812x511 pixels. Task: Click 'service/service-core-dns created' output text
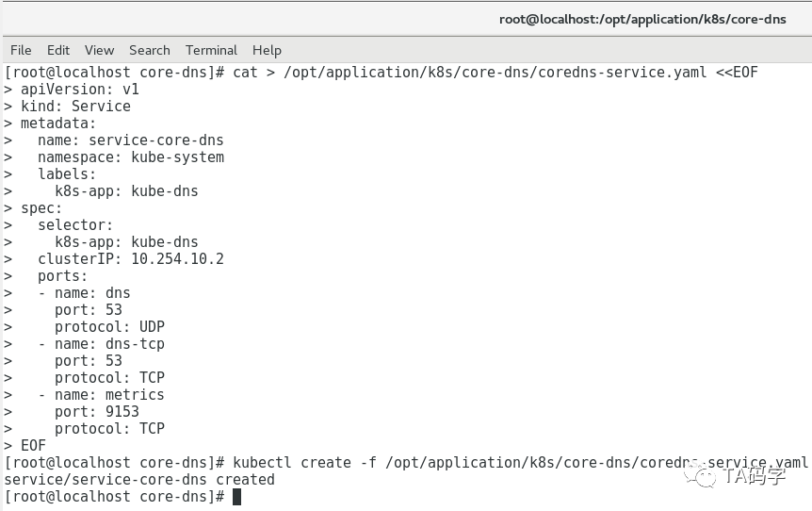pyautogui.click(x=139, y=479)
